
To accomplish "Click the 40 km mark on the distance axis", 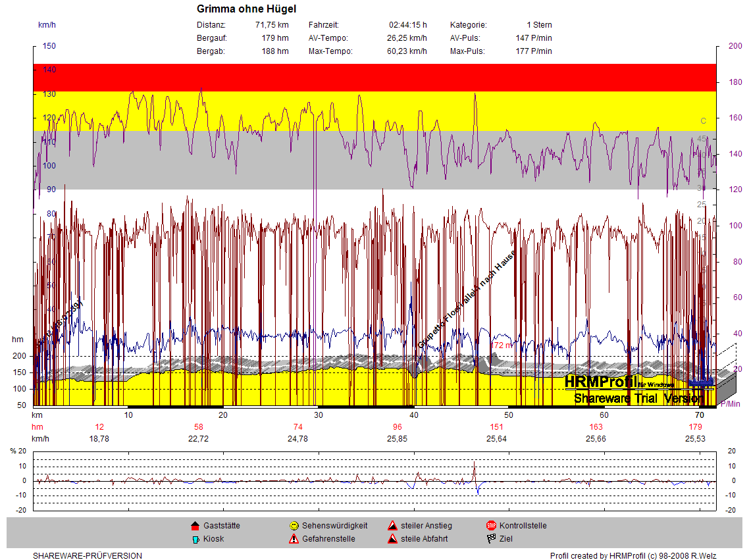I will click(x=414, y=415).
